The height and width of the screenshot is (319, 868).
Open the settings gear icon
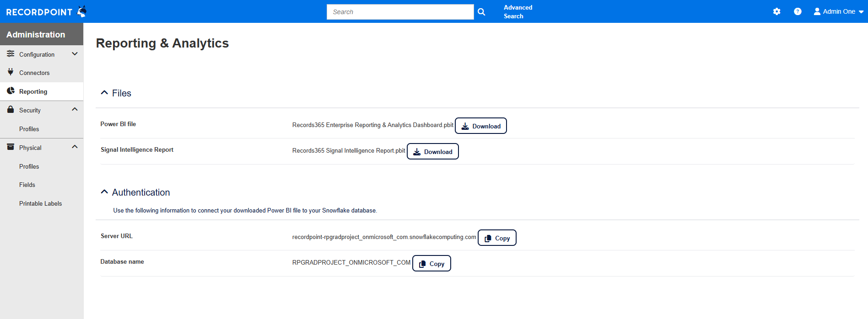[x=776, y=12]
